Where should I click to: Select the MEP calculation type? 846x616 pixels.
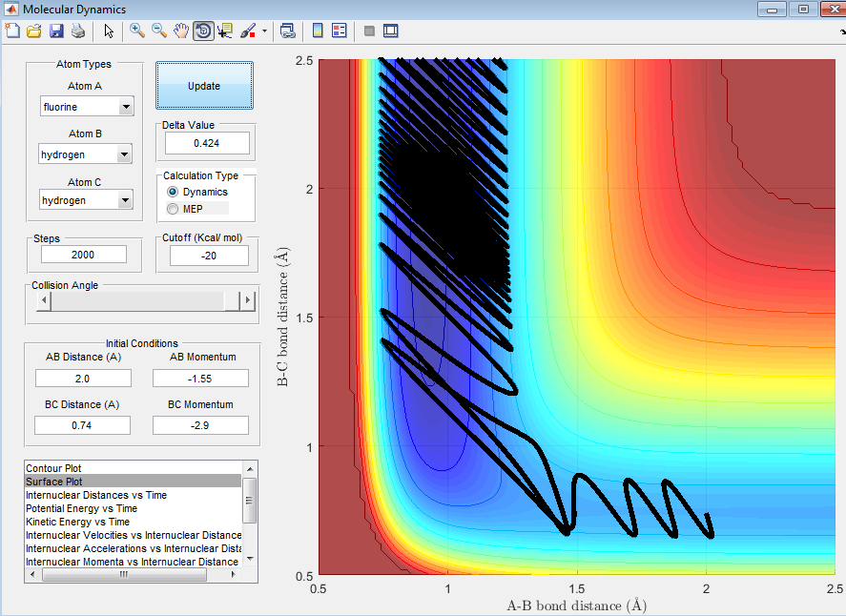pos(173,208)
